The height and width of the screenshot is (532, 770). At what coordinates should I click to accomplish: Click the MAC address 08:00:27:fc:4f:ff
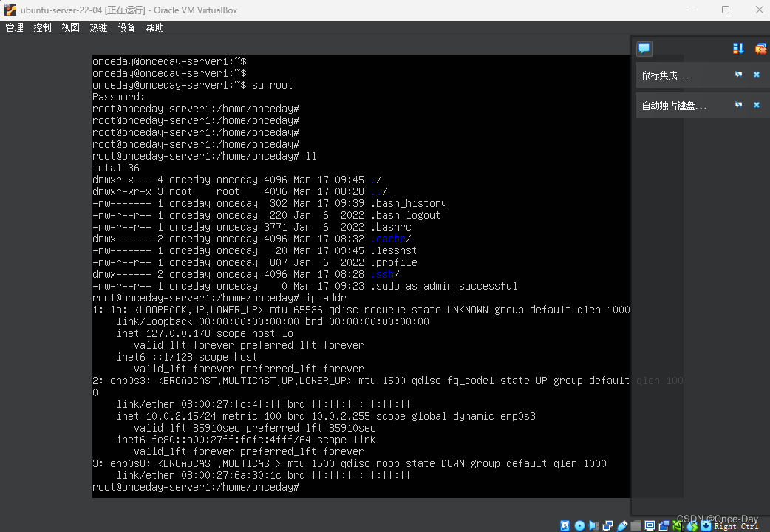(231, 404)
